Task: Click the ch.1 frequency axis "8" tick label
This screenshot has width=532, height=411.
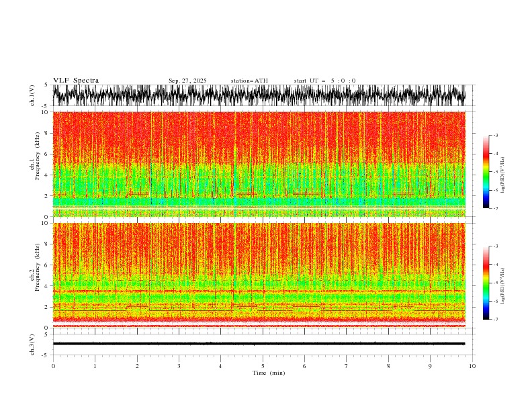Action: pyautogui.click(x=46, y=133)
